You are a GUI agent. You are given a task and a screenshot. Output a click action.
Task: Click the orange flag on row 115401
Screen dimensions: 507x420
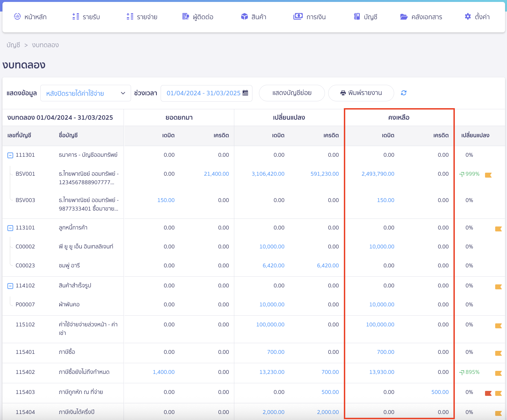(x=498, y=353)
